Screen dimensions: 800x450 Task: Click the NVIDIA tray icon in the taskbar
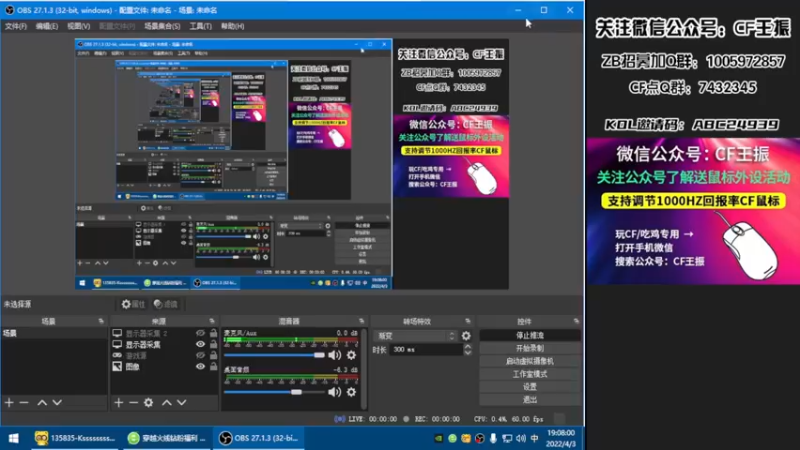click(439, 438)
